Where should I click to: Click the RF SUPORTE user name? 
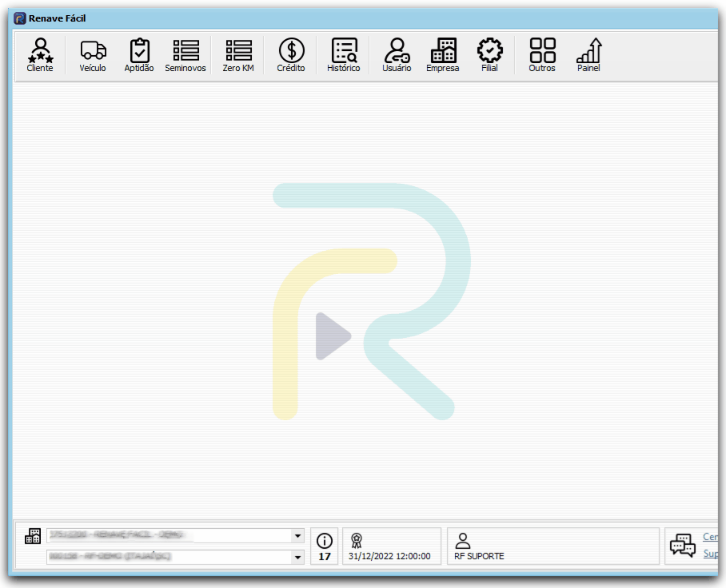point(479,556)
